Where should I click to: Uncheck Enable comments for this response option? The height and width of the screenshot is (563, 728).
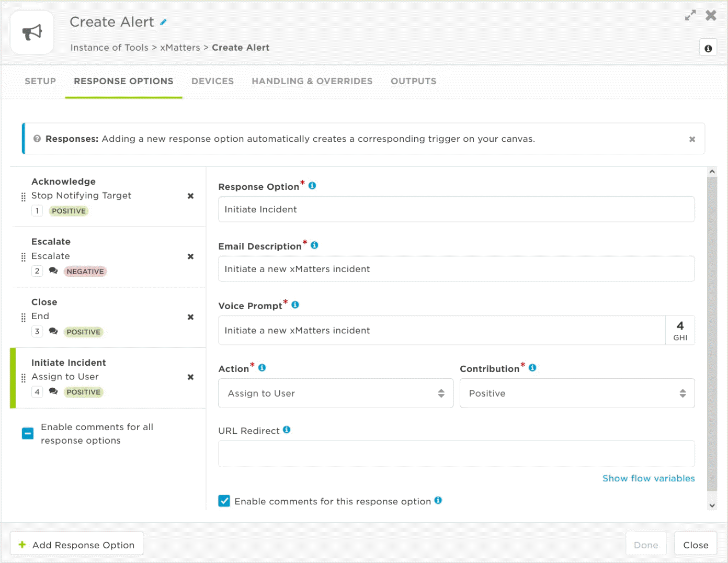coord(224,501)
